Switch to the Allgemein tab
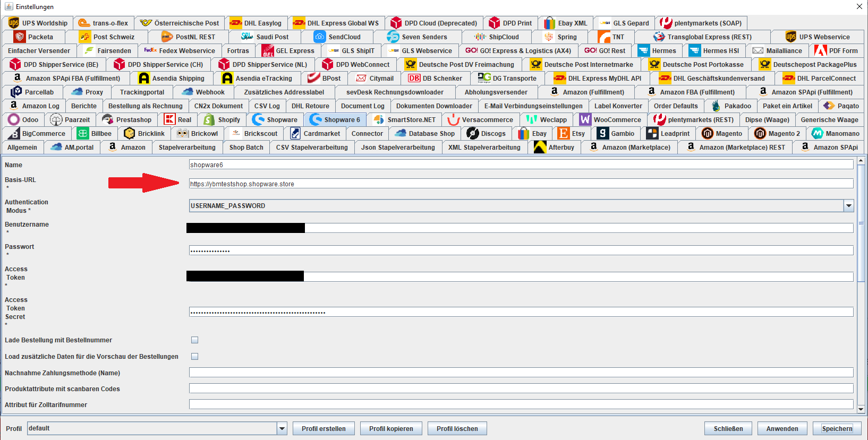 (x=22, y=147)
